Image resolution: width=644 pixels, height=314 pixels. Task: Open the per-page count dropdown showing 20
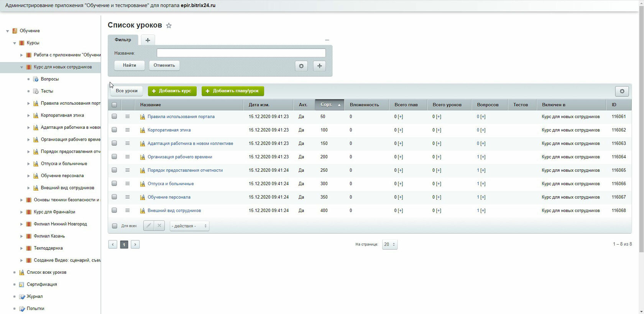tap(390, 244)
